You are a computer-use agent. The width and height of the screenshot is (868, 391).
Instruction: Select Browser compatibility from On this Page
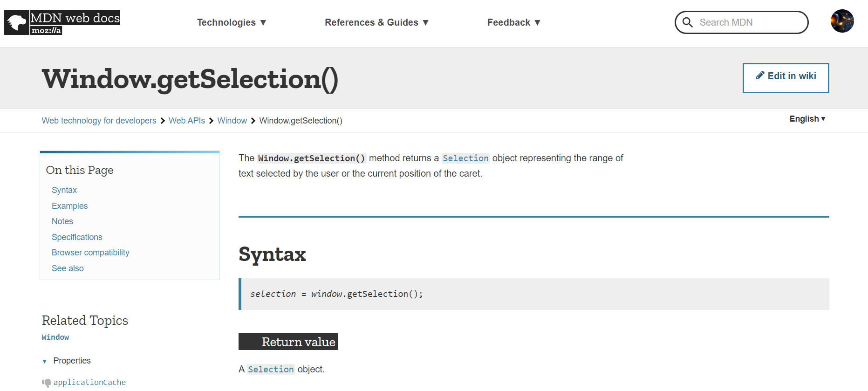(90, 252)
